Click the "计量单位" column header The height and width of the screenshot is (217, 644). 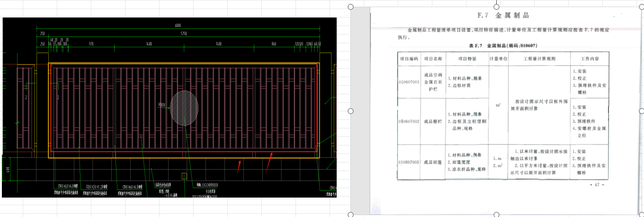coord(498,59)
